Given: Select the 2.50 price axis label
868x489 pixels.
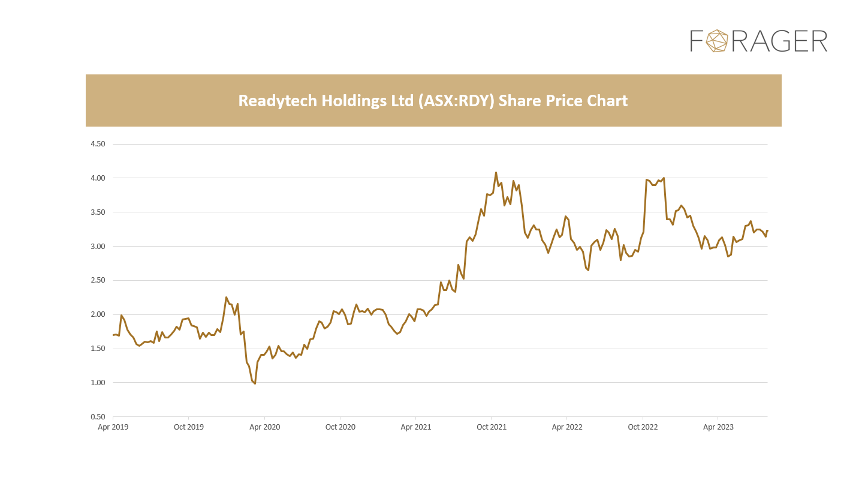Looking at the screenshot, I should click(x=98, y=280).
